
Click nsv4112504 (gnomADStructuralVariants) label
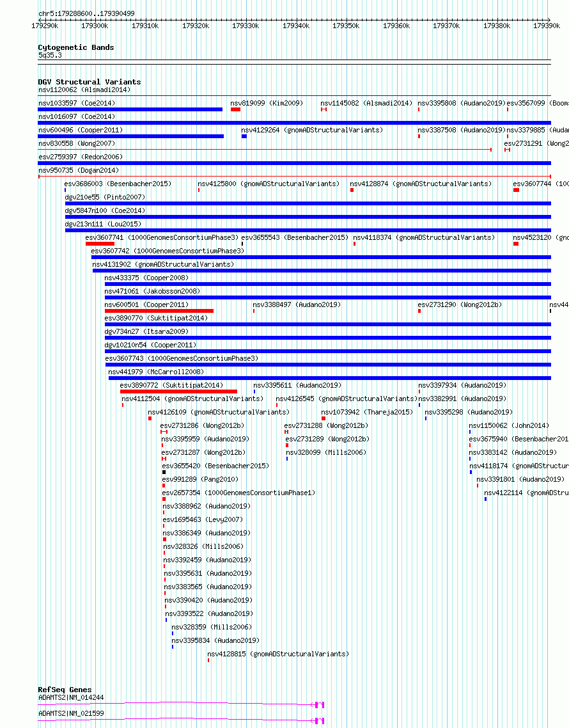pyautogui.click(x=192, y=399)
